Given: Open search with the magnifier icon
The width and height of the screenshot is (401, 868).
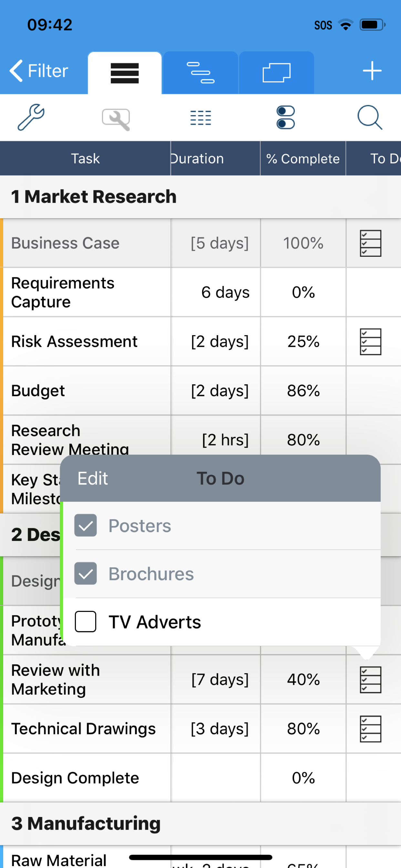Looking at the screenshot, I should (370, 117).
